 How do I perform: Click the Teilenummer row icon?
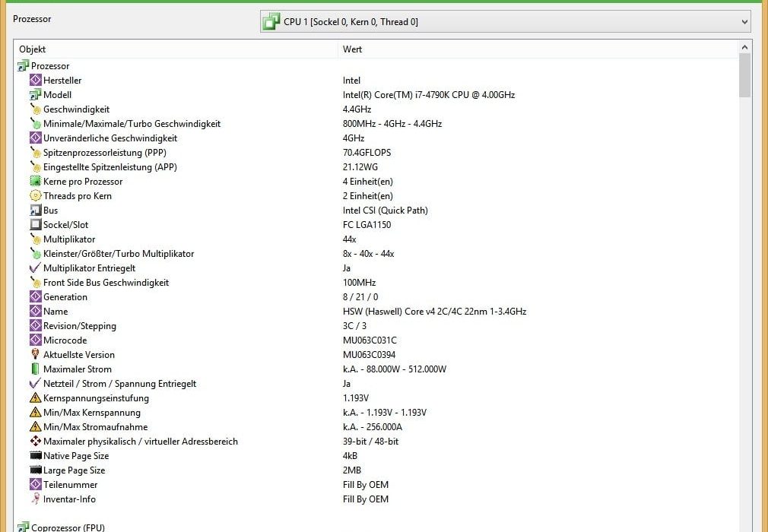coord(35,484)
